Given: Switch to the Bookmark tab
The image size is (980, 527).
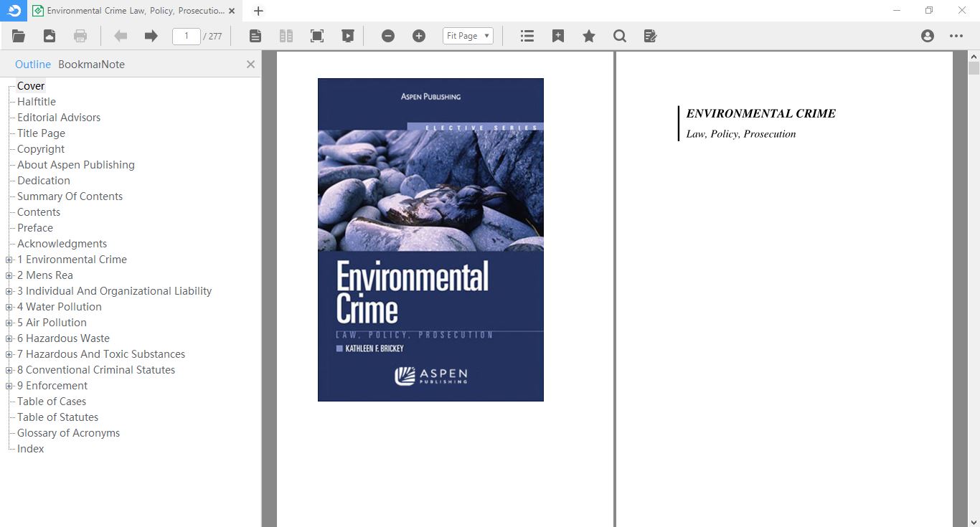Looking at the screenshot, I should point(79,64).
